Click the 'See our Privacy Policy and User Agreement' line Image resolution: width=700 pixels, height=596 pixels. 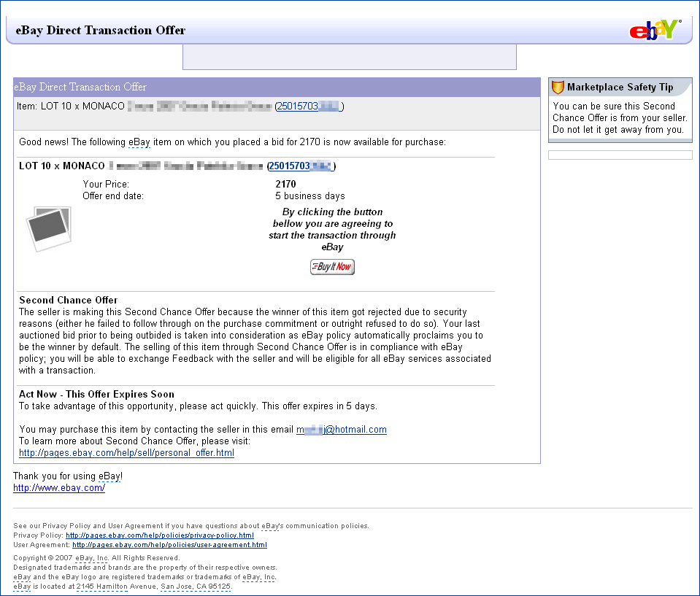[191, 525]
